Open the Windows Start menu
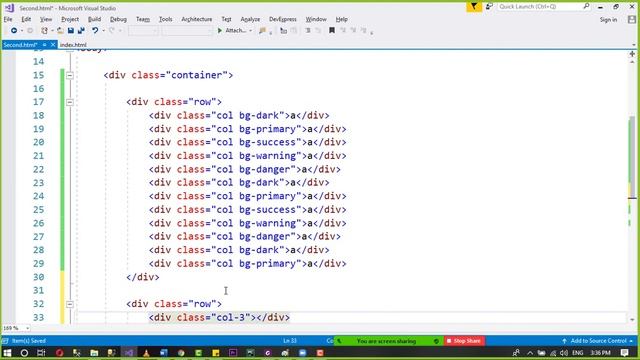 point(7,353)
